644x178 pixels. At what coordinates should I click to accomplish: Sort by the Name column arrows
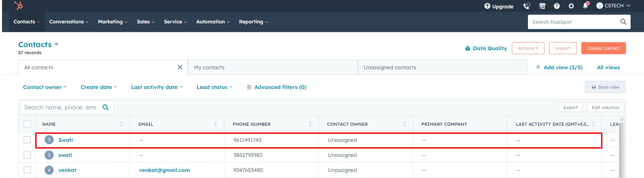(x=121, y=124)
